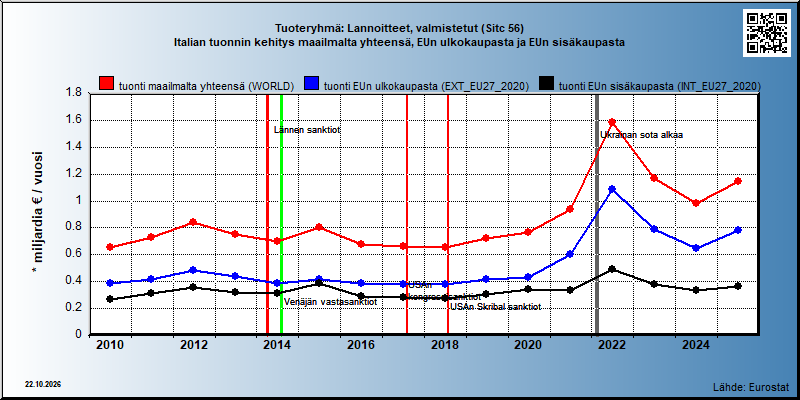Click the y-axis label 'miljardia € / vuosi'

(x=38, y=210)
